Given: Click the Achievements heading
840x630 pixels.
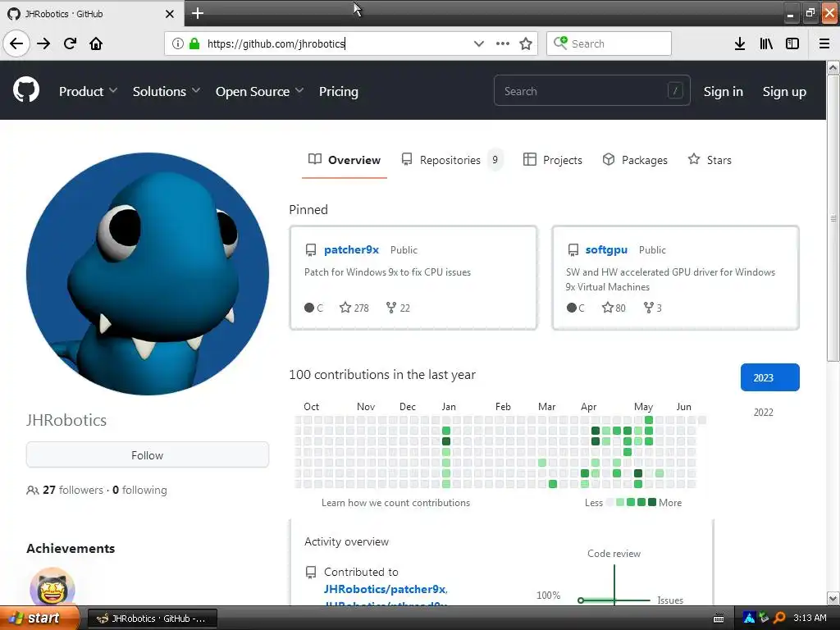Looking at the screenshot, I should click(x=71, y=548).
